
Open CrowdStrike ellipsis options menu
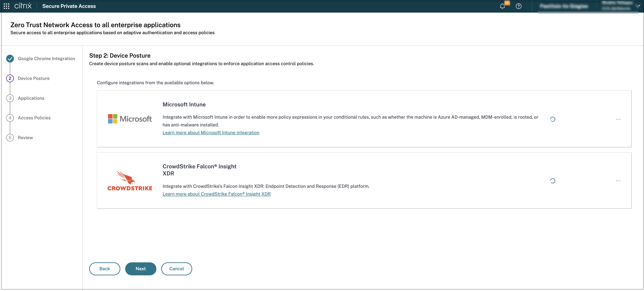tap(618, 181)
